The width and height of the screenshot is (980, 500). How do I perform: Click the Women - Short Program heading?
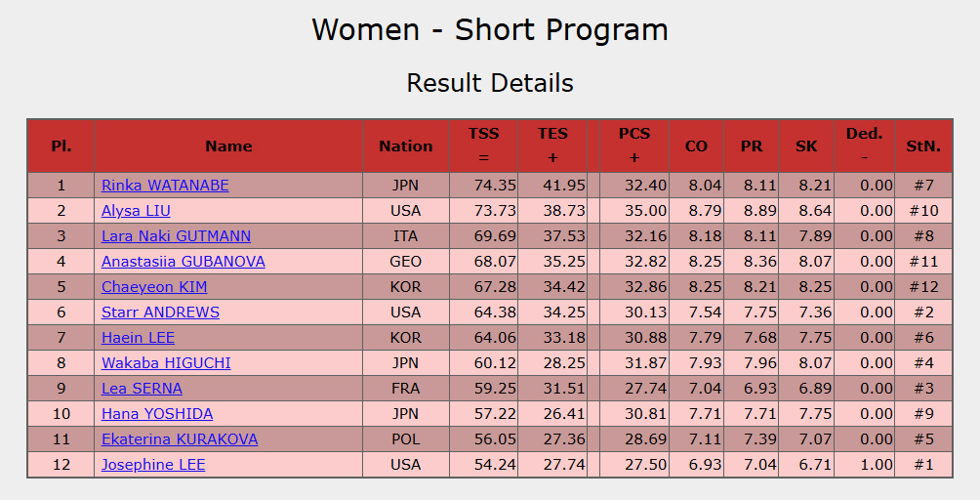(490, 29)
